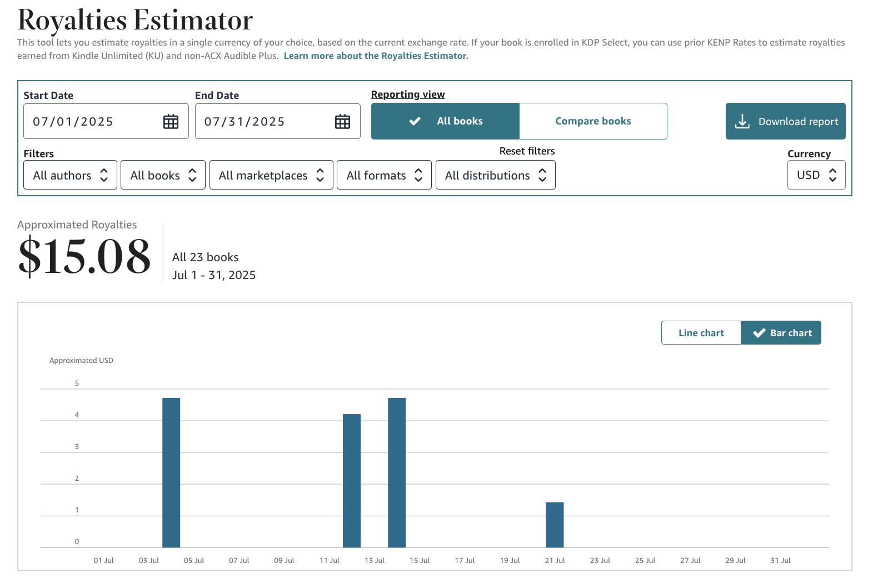Image resolution: width=878 pixels, height=588 pixels.
Task: Open Learn more about the Royalties Estimator link
Action: click(376, 56)
